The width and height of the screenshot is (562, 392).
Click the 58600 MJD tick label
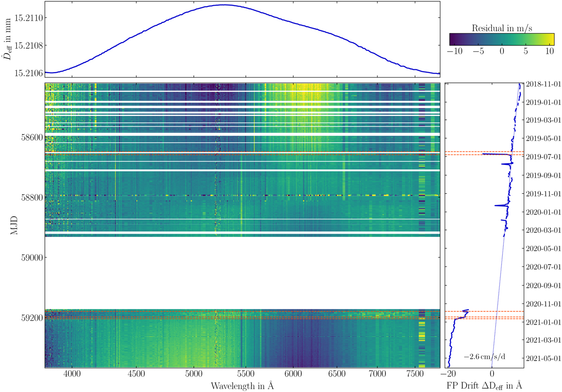(30, 138)
